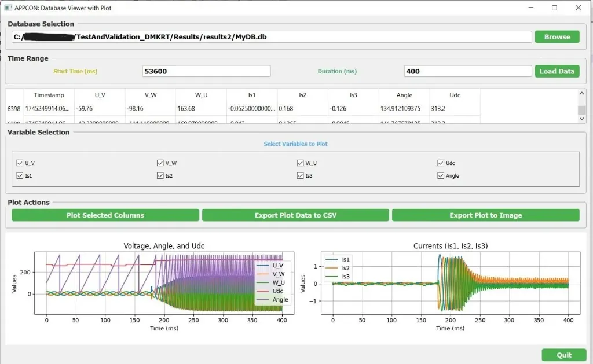The image size is (593, 364).
Task: Click the cell with value 313.2
Action: pyautogui.click(x=455, y=108)
